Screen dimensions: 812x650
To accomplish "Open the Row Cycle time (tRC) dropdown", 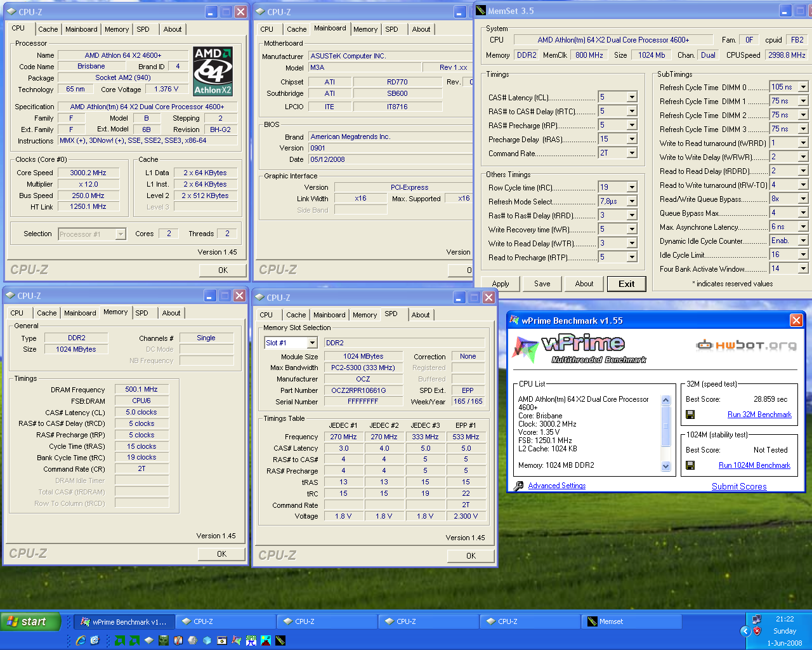I will 632,187.
